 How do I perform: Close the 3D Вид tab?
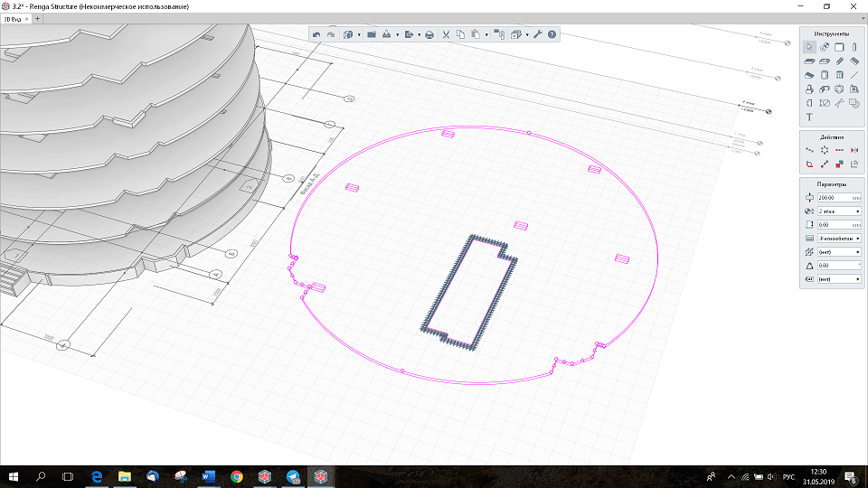point(26,19)
